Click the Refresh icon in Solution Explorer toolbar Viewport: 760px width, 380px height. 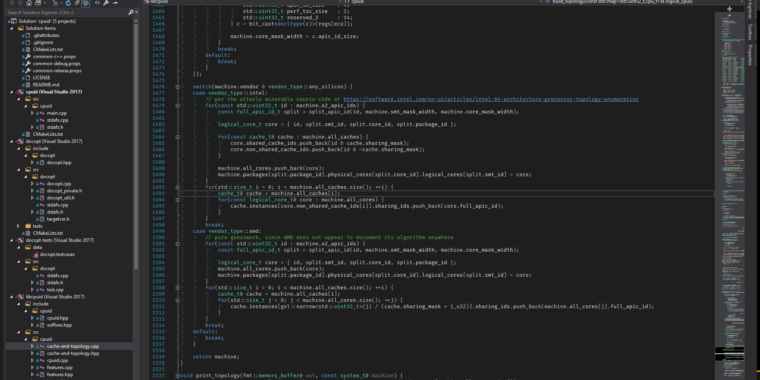(x=68, y=3)
